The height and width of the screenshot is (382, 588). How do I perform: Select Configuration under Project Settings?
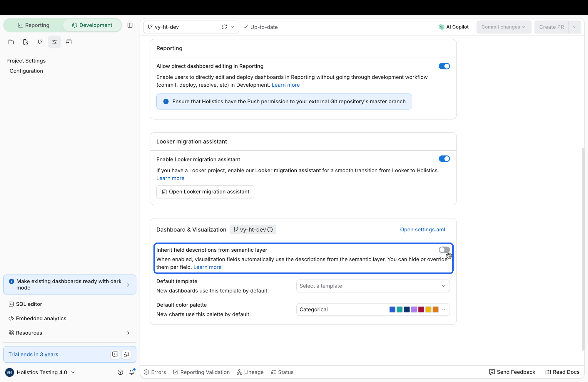tap(26, 71)
